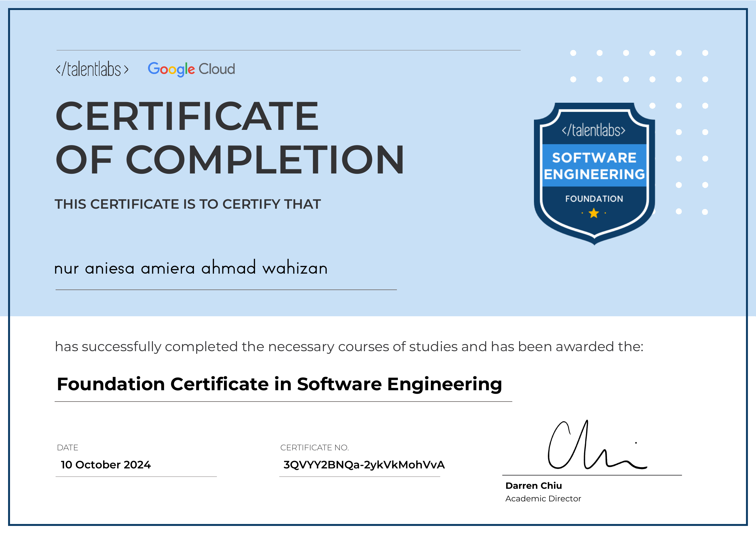Select the recipient name nur aniesa amiera ahmad wahizan
Screen dimensions: 756x534
tap(191, 268)
